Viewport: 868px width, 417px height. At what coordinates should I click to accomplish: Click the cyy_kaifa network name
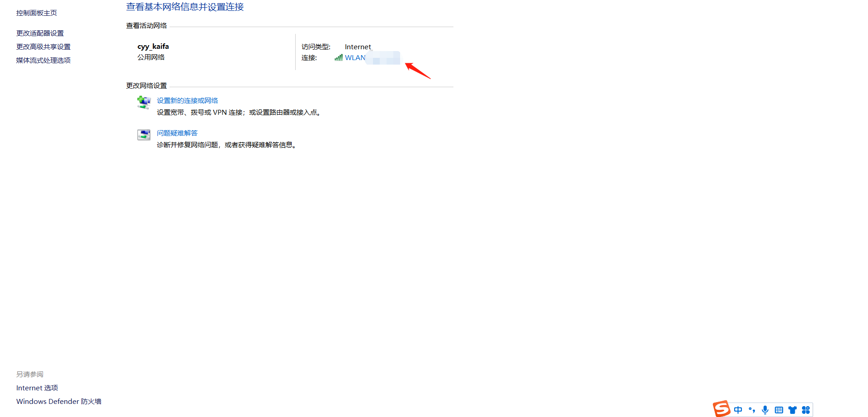153,47
